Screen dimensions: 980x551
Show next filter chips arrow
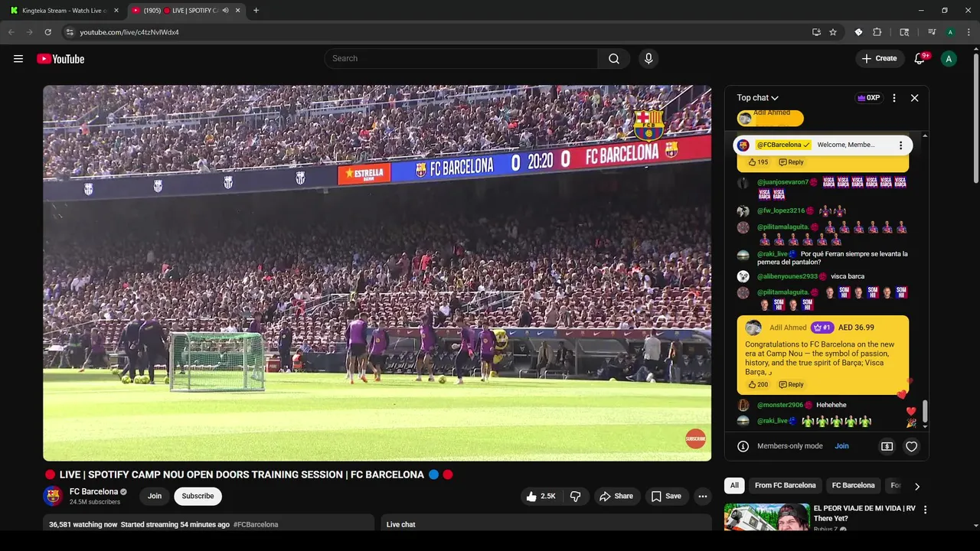click(917, 486)
